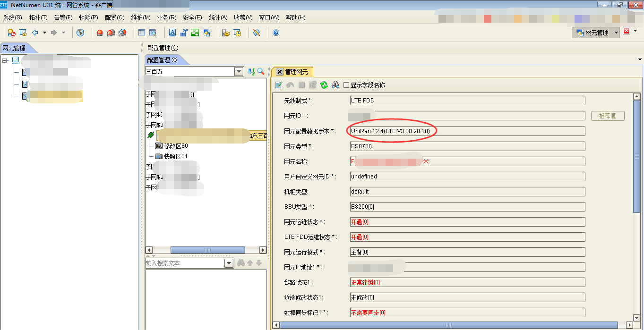The image size is (644, 330).
Task: Click the config tree horizontal scrollbar thumb
Action: 207,250
